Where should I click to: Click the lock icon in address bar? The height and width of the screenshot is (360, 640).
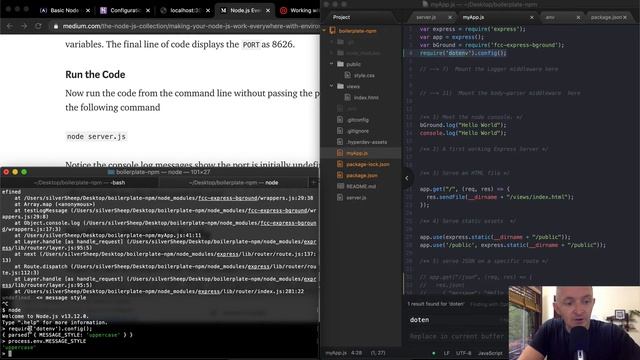pos(56,26)
